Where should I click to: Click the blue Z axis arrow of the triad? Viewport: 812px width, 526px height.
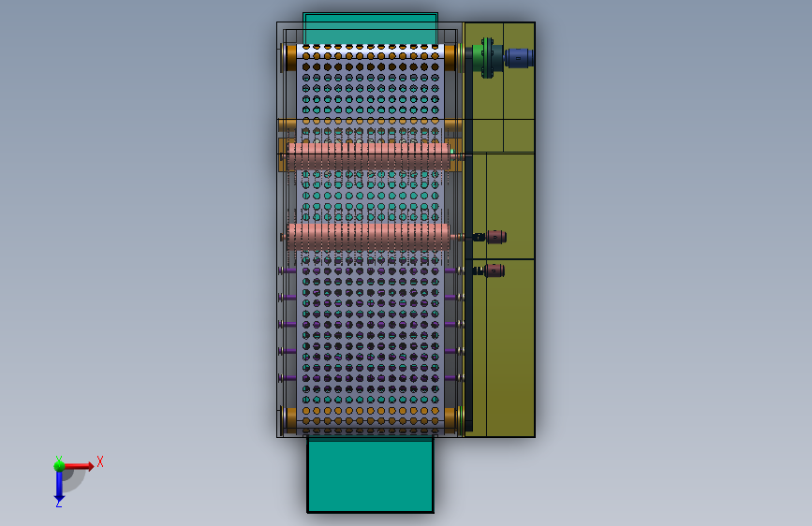click(59, 486)
